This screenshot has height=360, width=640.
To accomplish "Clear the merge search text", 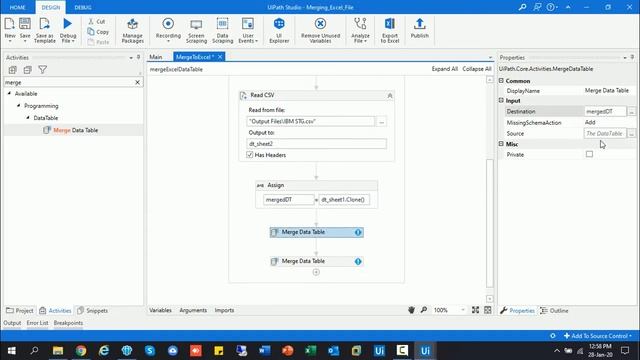I will [138, 82].
